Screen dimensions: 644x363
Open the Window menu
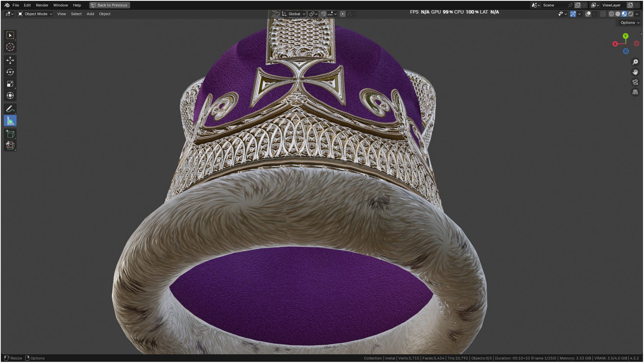(61, 5)
